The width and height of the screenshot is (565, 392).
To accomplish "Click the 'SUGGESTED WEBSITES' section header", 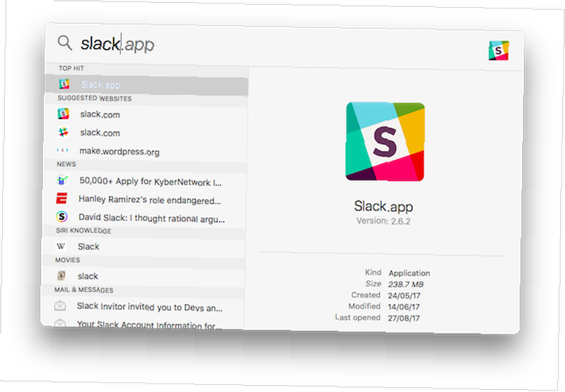I will click(x=94, y=98).
